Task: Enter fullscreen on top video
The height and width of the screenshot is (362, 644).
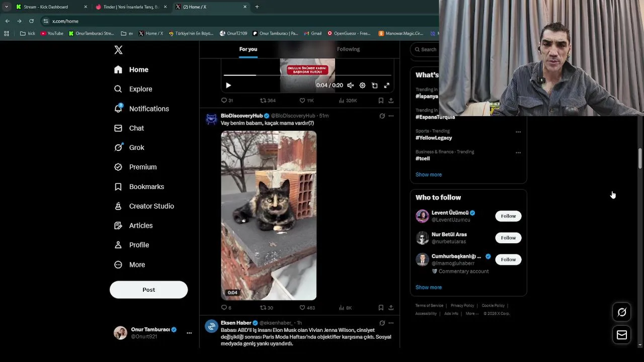Action: coord(386,85)
